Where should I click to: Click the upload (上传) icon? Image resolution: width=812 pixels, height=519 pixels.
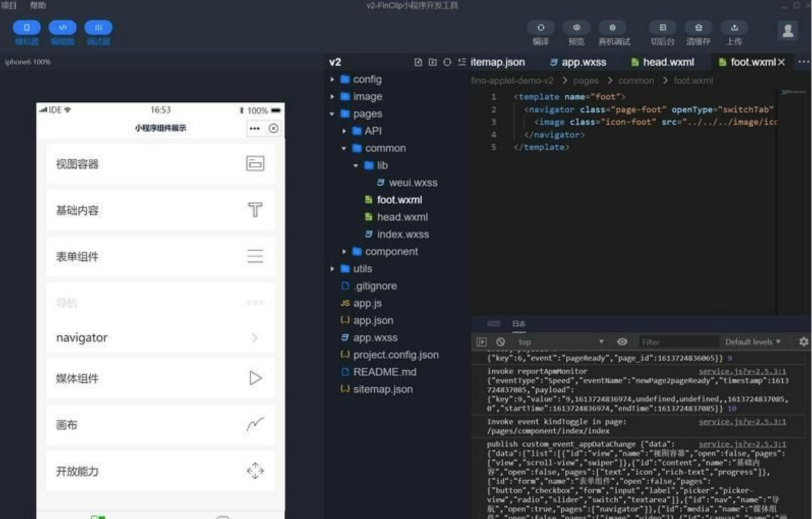734,27
